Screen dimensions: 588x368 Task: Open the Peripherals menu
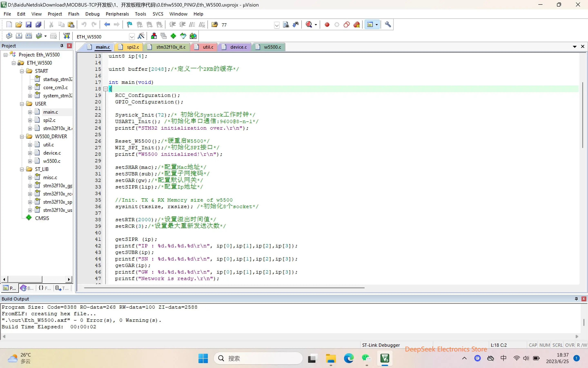[117, 14]
